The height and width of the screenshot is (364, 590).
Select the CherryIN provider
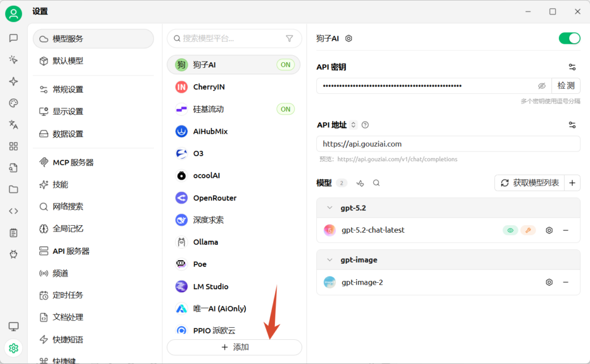234,87
